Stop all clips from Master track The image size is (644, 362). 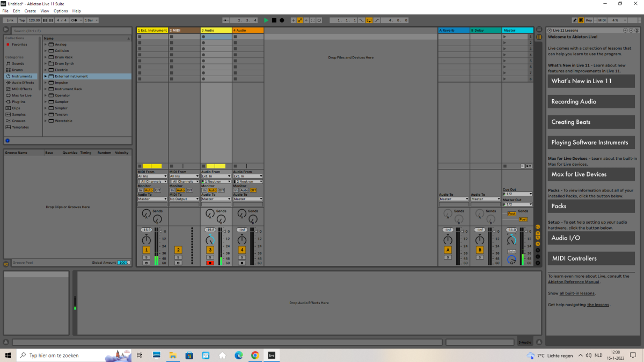(505, 166)
